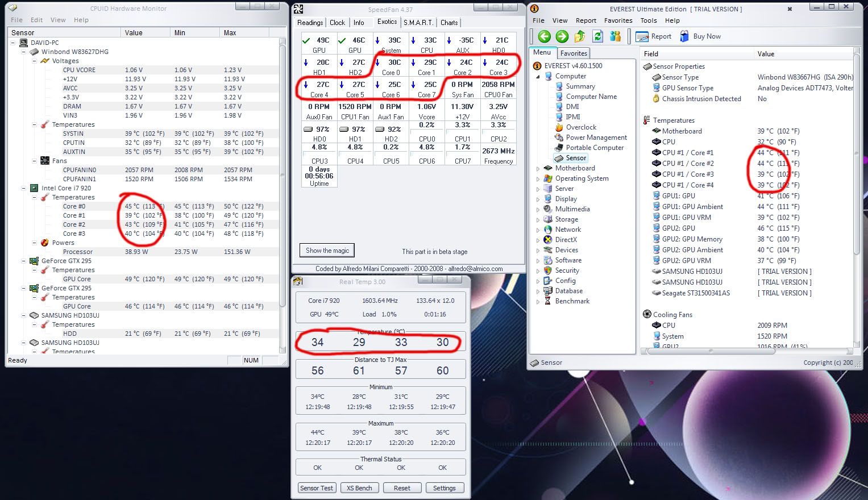The image size is (868, 500).
Task: Collapse the Computer node in EVEREST tree
Action: click(538, 76)
